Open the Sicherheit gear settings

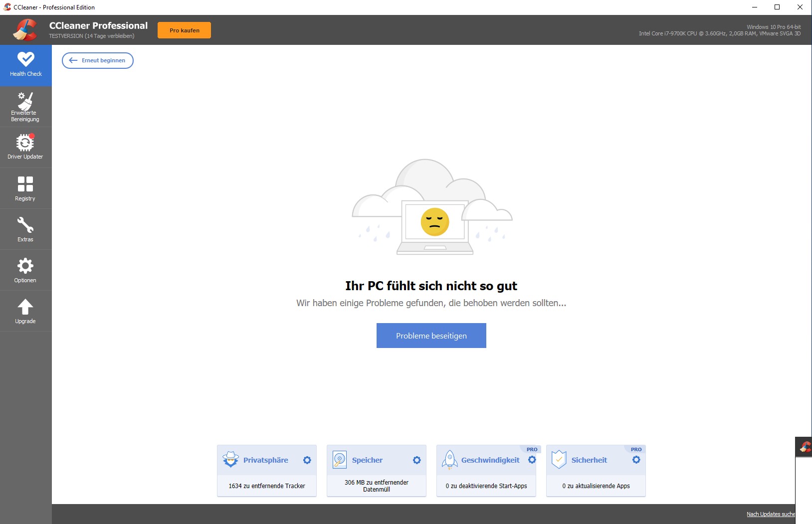coord(636,460)
